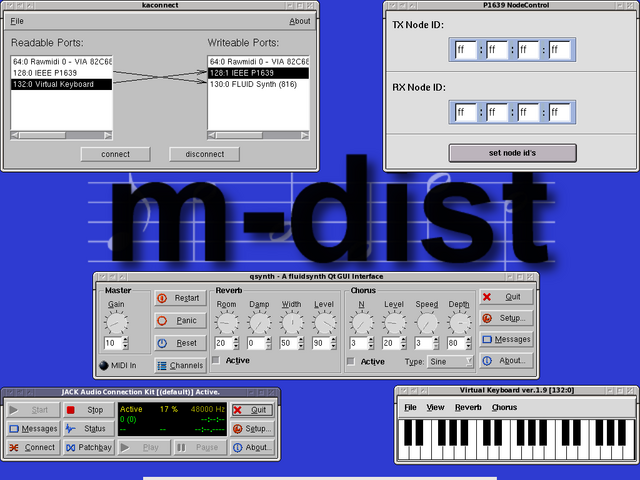Click Restart button in qsynth
Viewport: 640px width, 480px height.
click(x=180, y=298)
